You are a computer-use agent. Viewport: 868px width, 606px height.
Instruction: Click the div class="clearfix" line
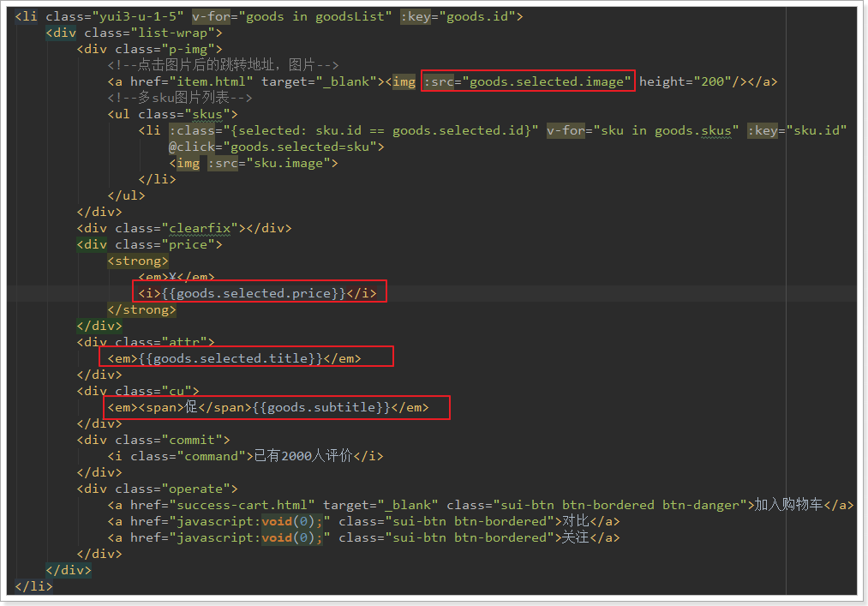click(x=183, y=228)
